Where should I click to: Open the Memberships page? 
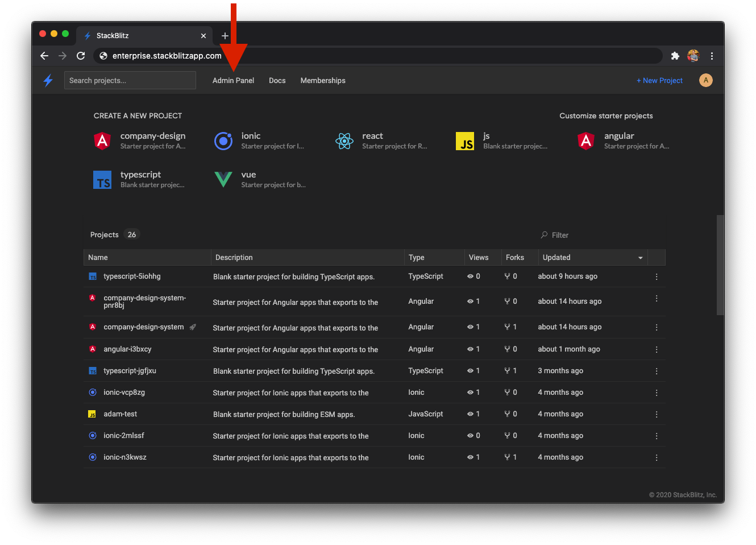click(x=323, y=81)
